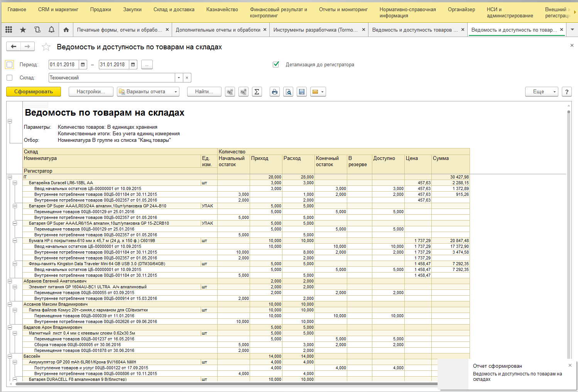Collapse 'Батарейка Duracell LR6-18BL AA' group
This screenshot has width=578, height=392.
(15, 183)
